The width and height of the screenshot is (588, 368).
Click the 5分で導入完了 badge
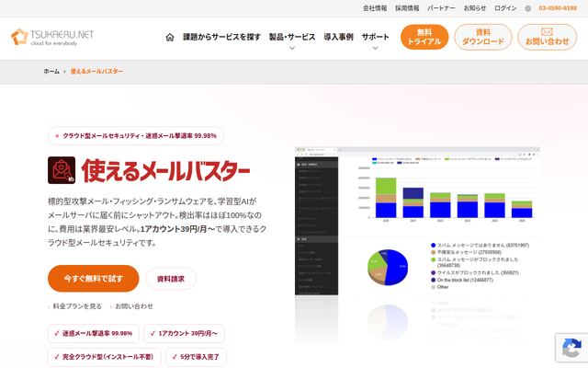tap(196, 357)
